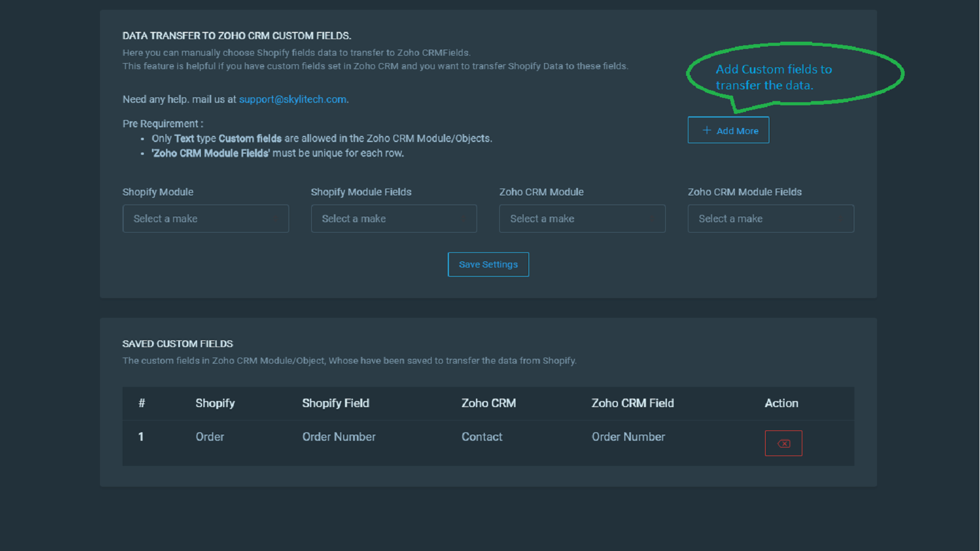
Task: Click the Shopify column header
Action: coord(215,403)
